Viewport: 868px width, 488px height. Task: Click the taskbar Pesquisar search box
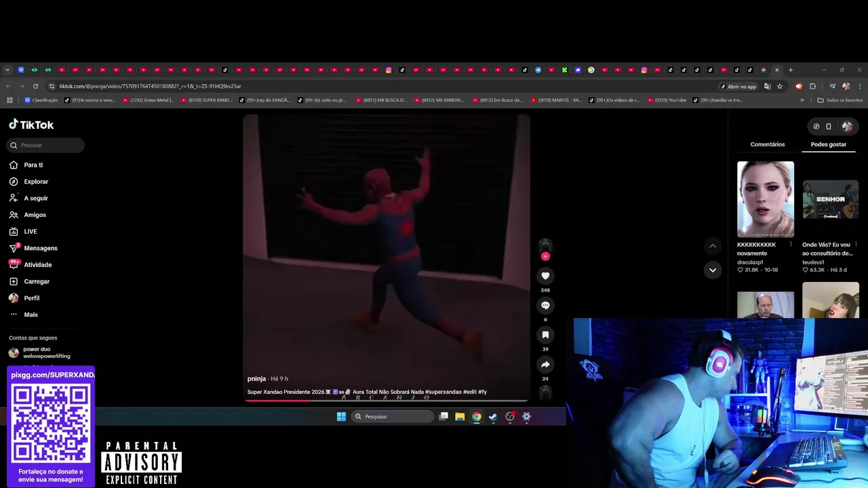tap(392, 417)
